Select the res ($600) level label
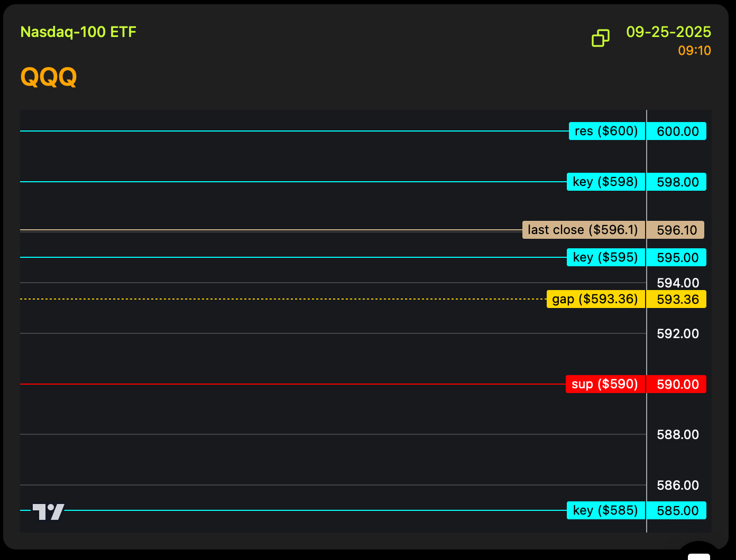The height and width of the screenshot is (560, 736). (x=606, y=131)
